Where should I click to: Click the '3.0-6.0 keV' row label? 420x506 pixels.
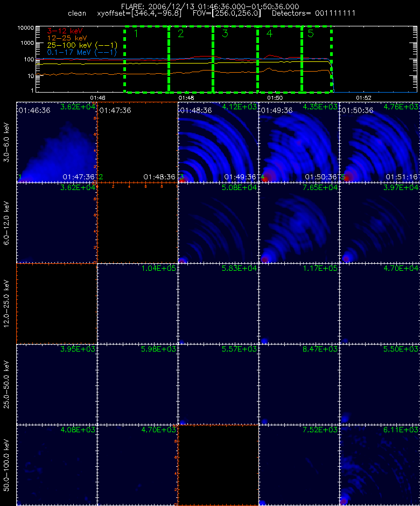click(7, 142)
